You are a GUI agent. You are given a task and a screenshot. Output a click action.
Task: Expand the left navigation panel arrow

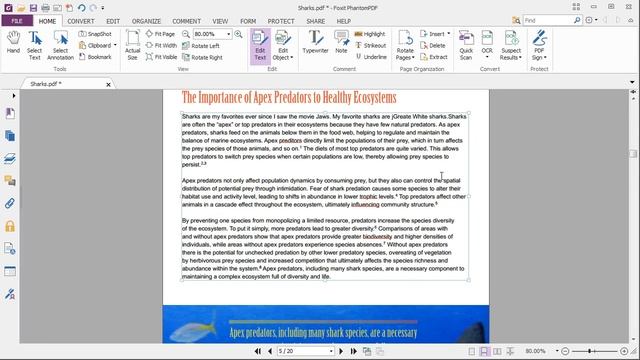click(x=14, y=96)
